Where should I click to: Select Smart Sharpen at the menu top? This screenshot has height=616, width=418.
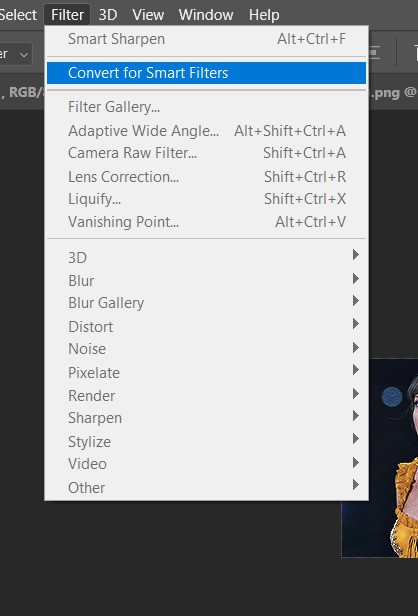tap(206, 39)
